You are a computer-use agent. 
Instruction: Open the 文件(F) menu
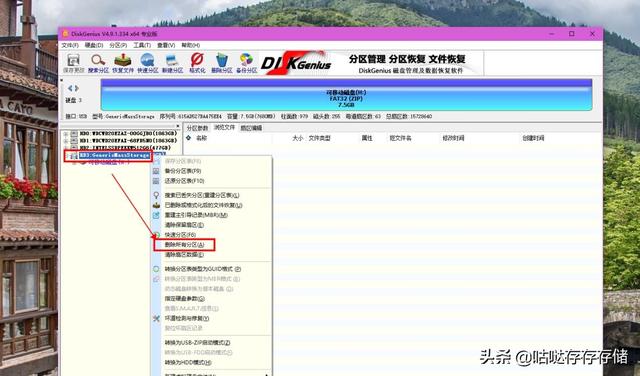(70, 45)
